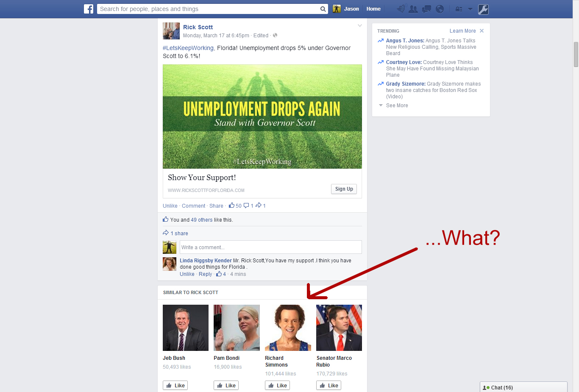Open the post options chevron
This screenshot has width=579, height=392.
click(x=359, y=26)
